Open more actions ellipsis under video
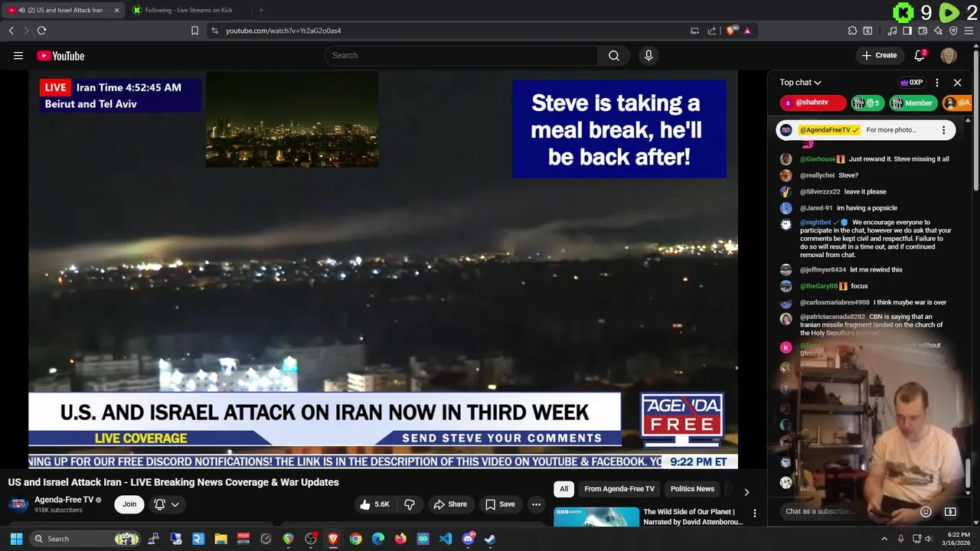This screenshot has height=551, width=980. [x=537, y=504]
